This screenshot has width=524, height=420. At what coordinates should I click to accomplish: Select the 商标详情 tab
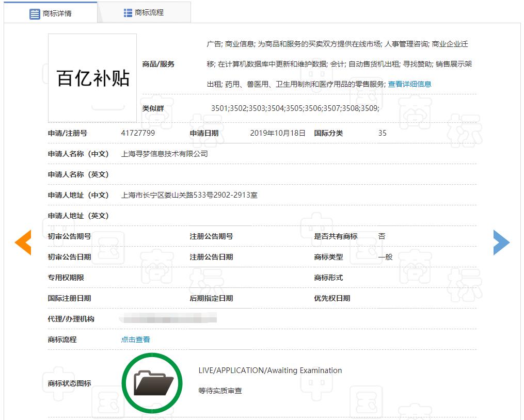(51, 13)
